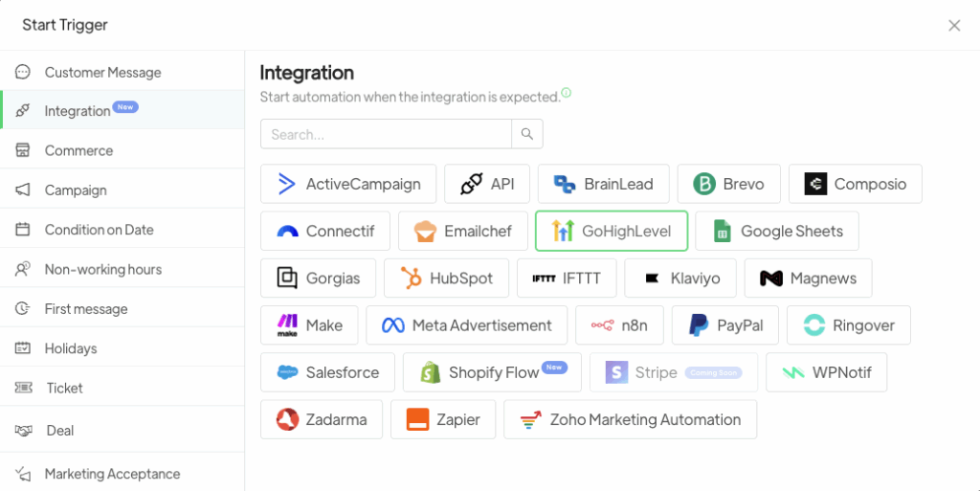Click the HubSpot logo icon

tap(412, 279)
